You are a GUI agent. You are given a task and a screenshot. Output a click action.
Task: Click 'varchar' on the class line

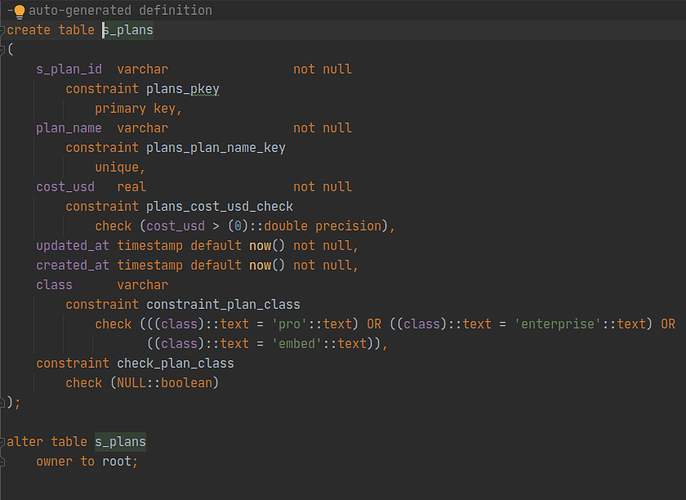143,285
